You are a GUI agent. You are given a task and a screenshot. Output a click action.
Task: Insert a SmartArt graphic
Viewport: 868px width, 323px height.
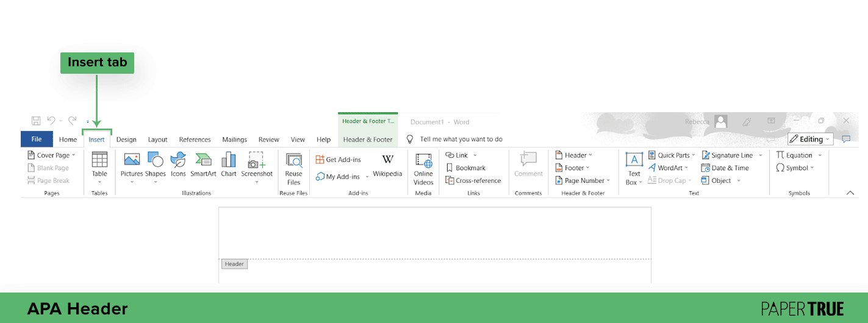tap(203, 166)
